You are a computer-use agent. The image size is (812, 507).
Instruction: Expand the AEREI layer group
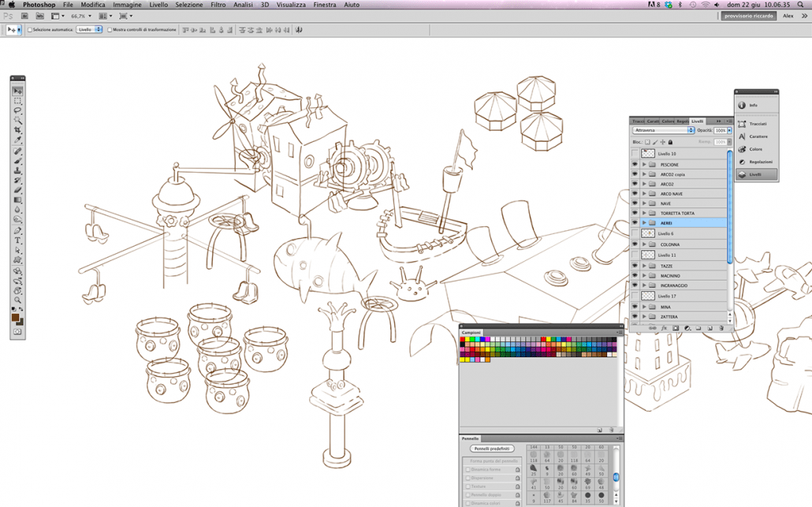[x=644, y=223]
